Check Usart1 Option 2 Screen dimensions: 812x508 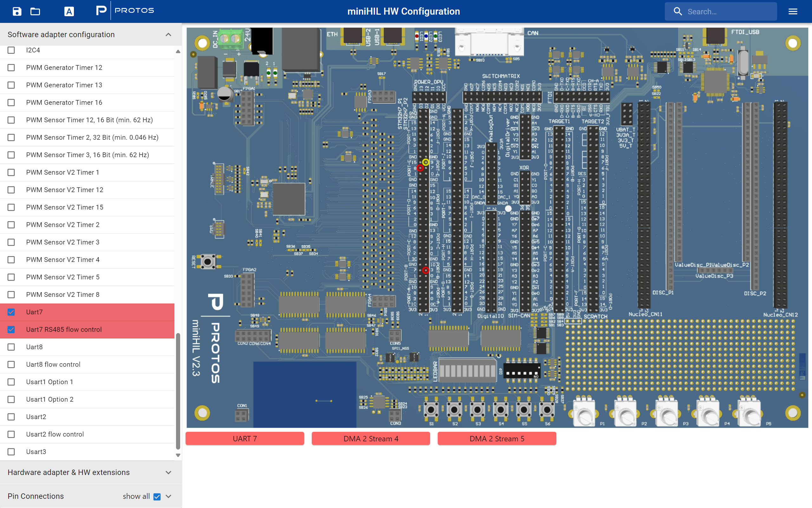click(11, 399)
